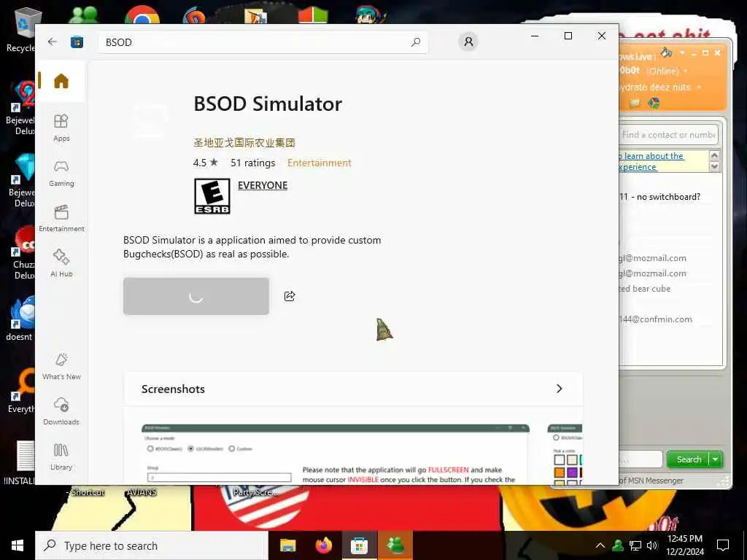This screenshot has height=560, width=747.
Task: Click the ESRB E rating badge
Action: tap(212, 196)
